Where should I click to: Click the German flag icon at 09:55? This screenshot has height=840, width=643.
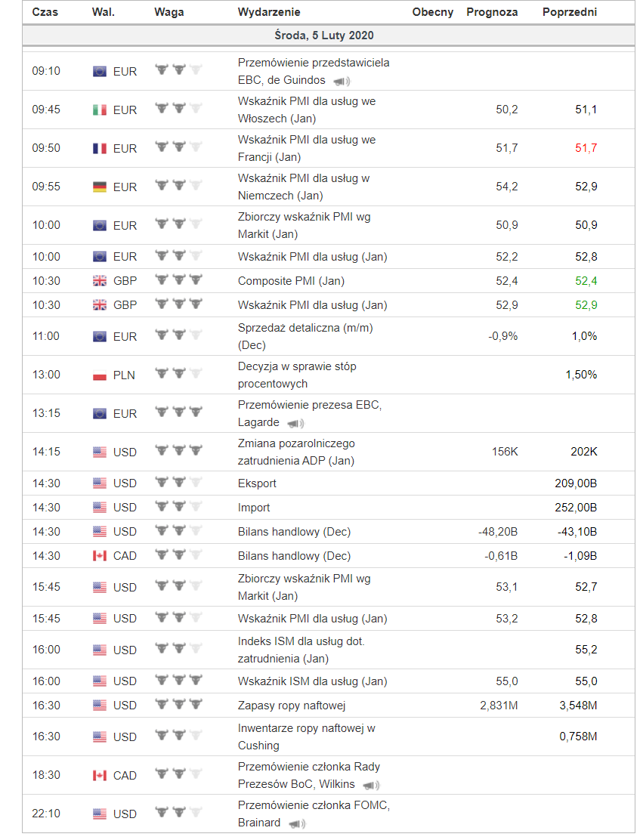100,187
